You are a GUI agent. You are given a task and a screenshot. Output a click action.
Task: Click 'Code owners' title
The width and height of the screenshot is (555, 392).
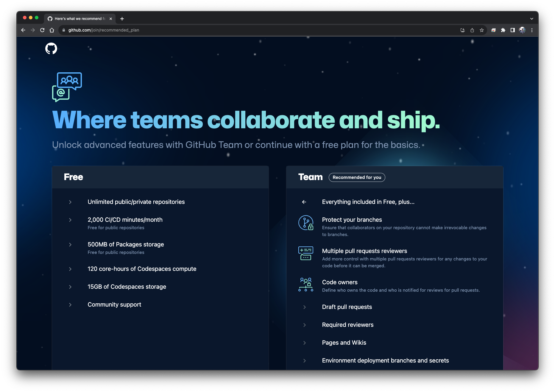pos(340,282)
